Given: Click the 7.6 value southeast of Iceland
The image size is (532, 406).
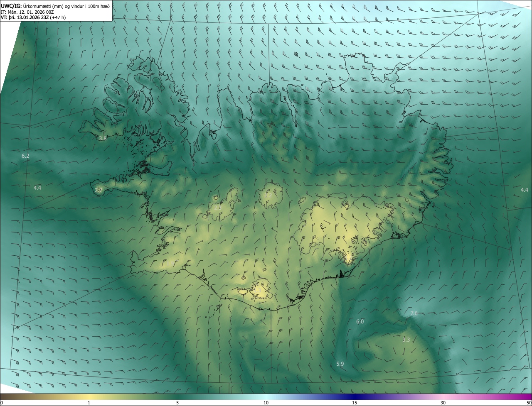Looking at the screenshot, I should tap(414, 313).
